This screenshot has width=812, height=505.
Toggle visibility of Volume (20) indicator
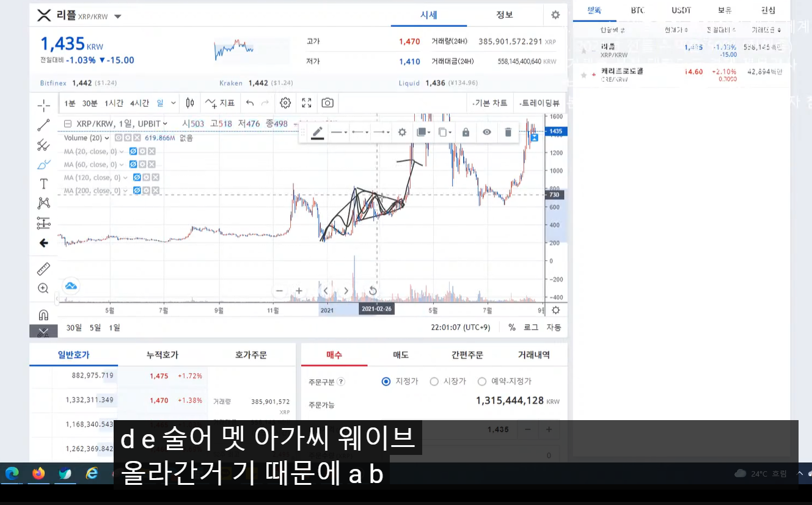(x=119, y=138)
